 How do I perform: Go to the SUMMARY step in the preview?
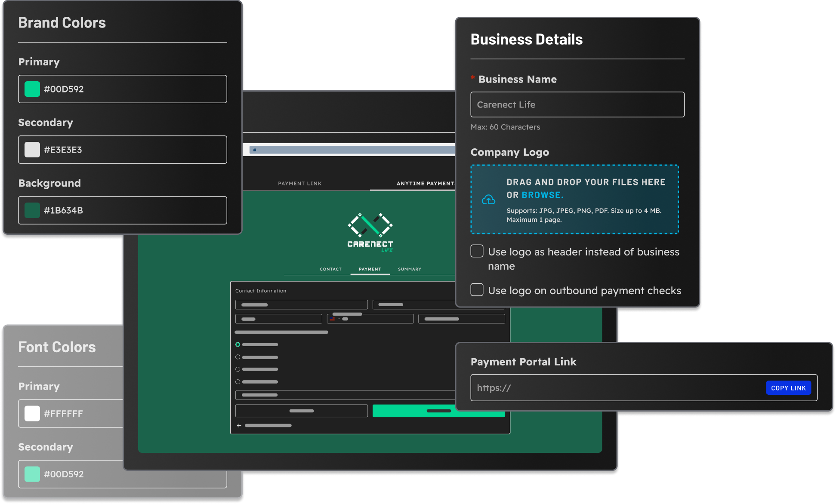coord(409,269)
